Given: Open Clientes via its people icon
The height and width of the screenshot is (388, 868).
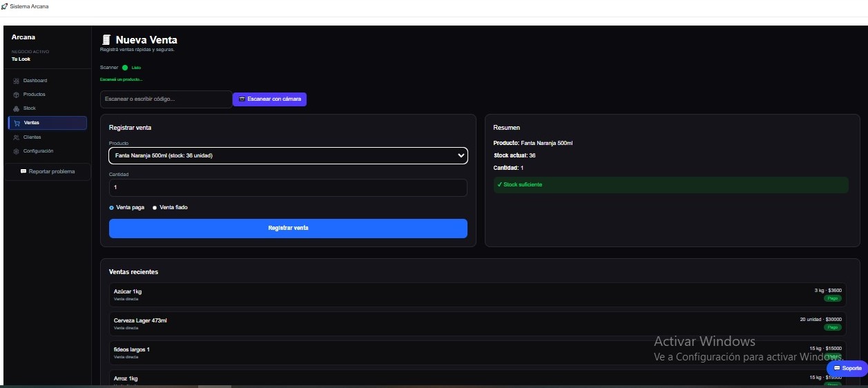Looking at the screenshot, I should [x=17, y=137].
